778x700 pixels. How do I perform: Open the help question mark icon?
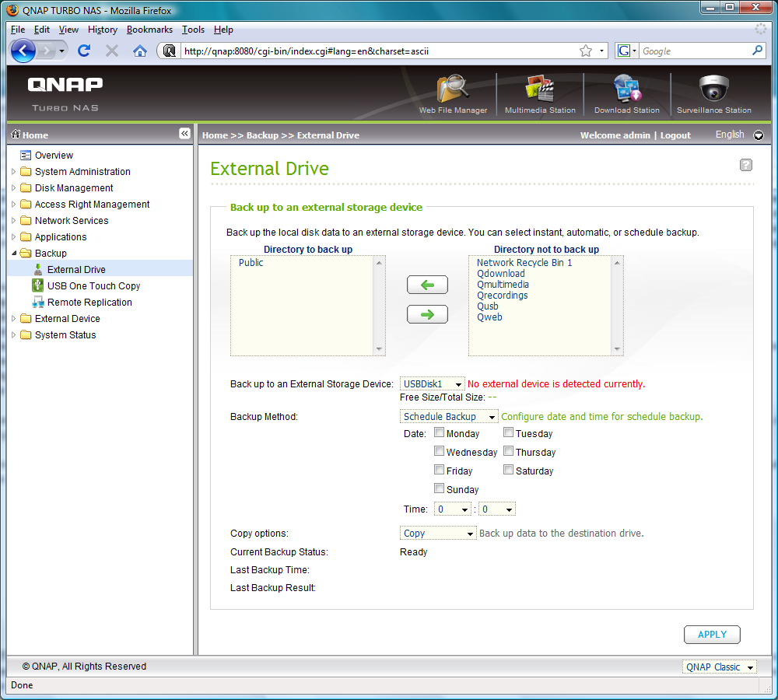745,165
